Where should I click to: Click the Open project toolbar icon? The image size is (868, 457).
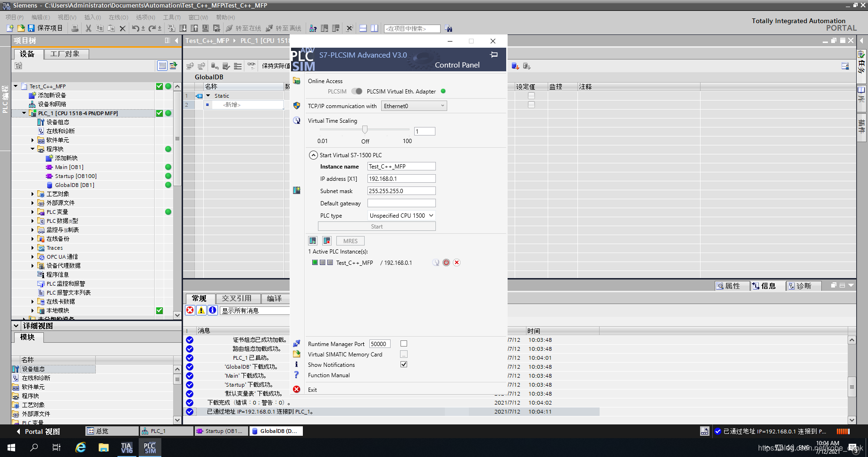point(21,28)
